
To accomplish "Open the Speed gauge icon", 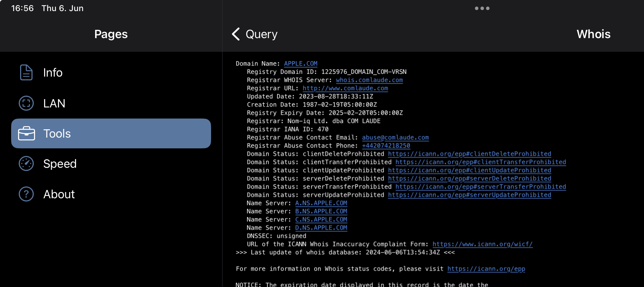I will (26, 164).
